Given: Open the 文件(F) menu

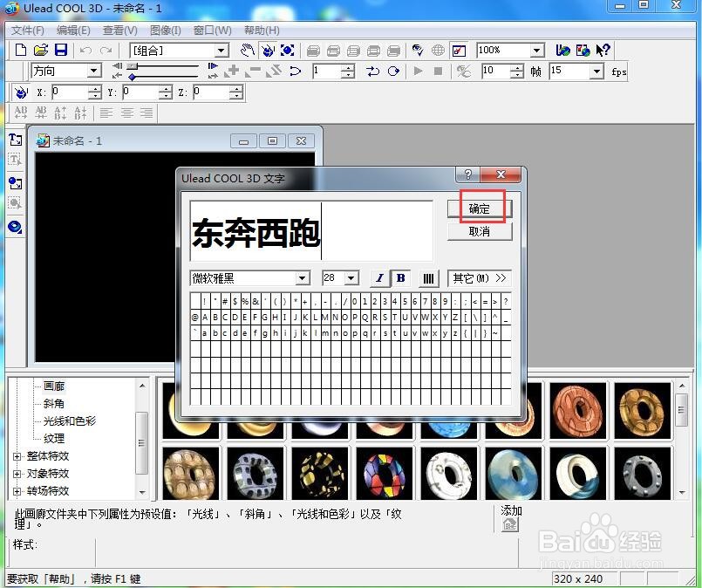Looking at the screenshot, I should point(28,30).
